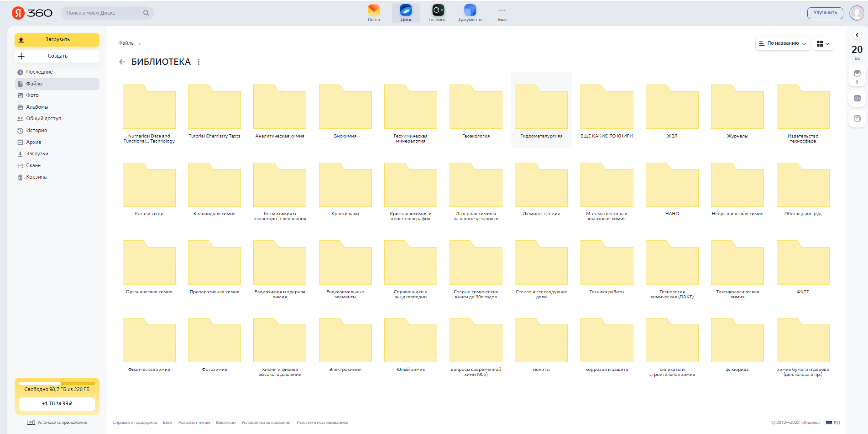Open the Вакансии footer link
The image size is (868, 434).
click(x=226, y=423)
